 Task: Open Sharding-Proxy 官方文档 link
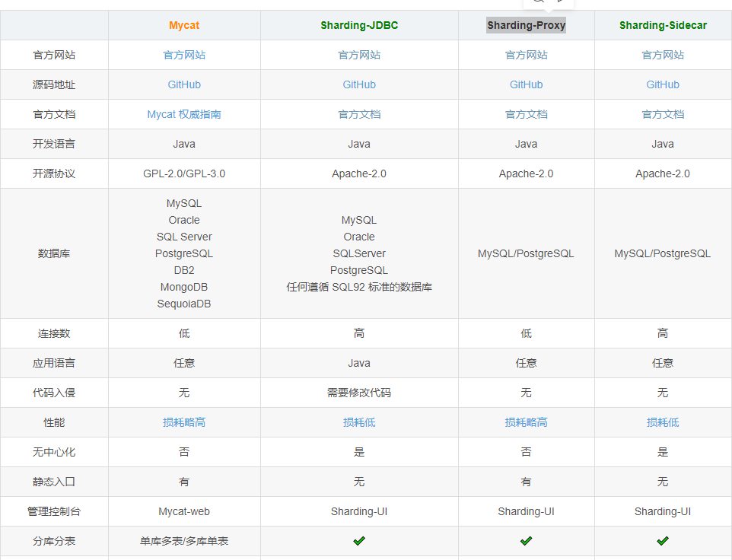[526, 114]
